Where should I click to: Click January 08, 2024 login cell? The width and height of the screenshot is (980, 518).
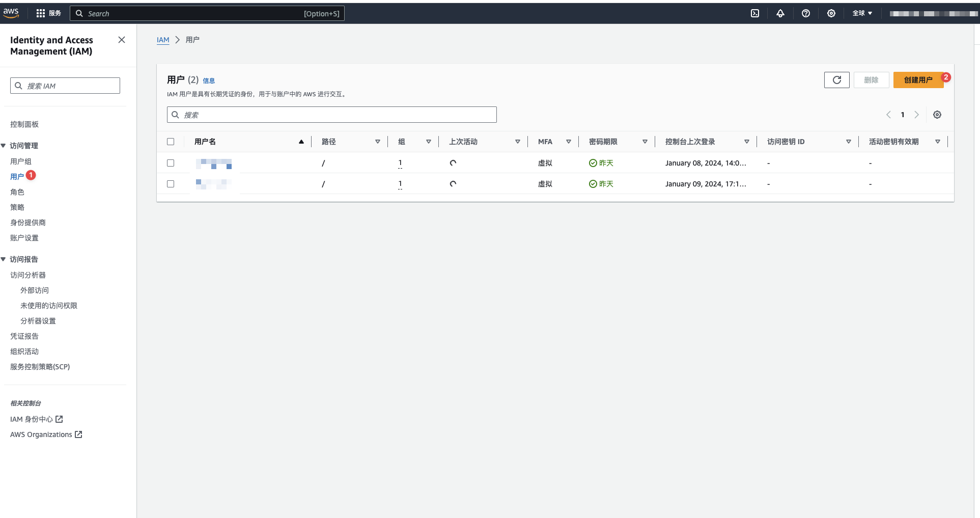click(x=706, y=163)
